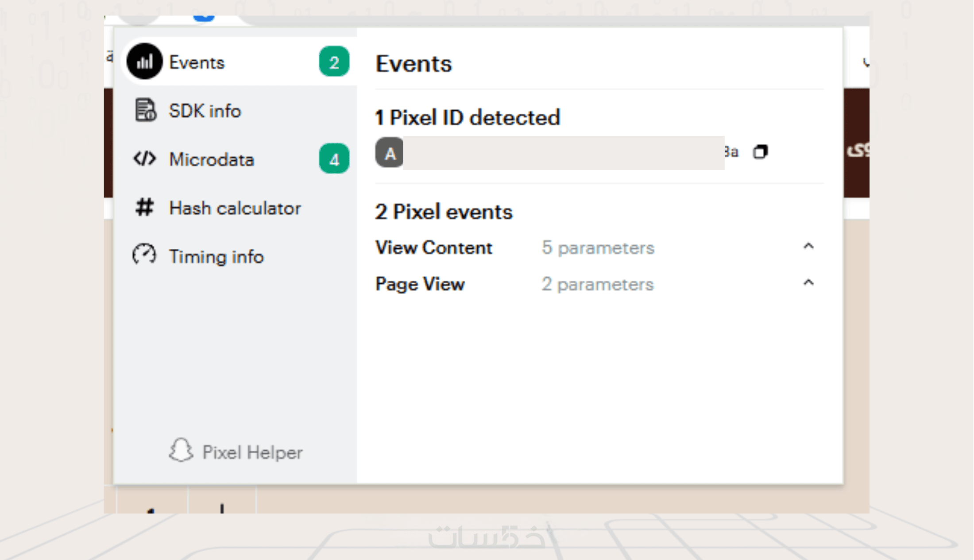Image resolution: width=974 pixels, height=560 pixels.
Task: Click the View Content event name
Action: click(434, 247)
